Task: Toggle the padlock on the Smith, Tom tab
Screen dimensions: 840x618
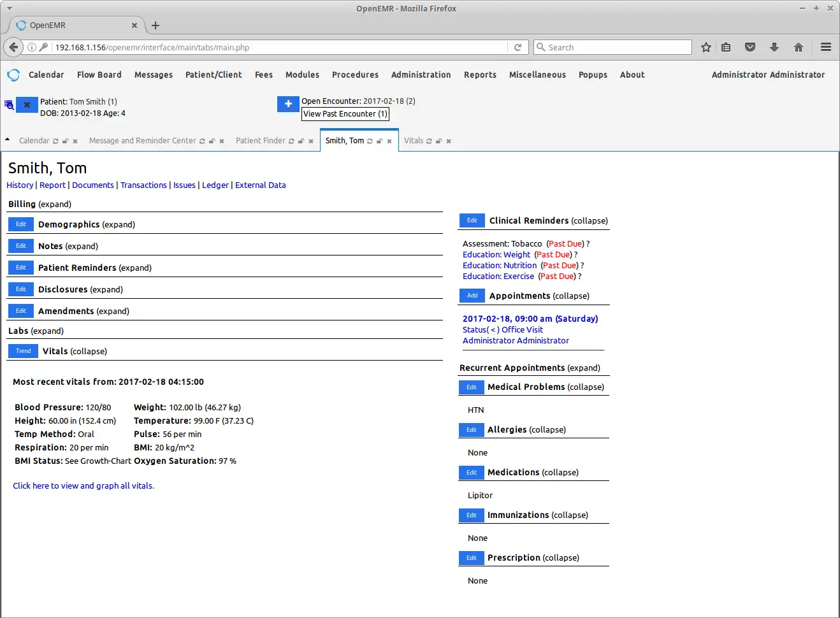Action: point(380,141)
